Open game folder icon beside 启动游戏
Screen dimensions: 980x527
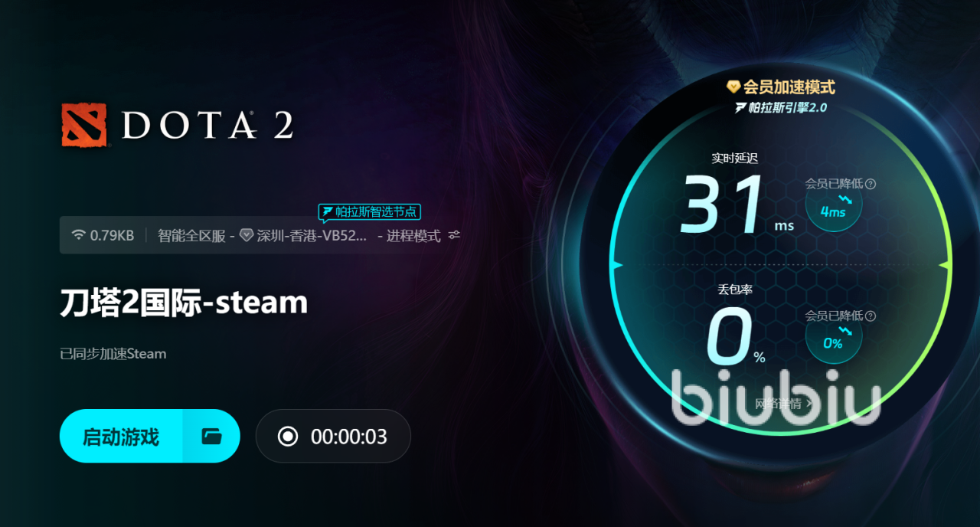(211, 437)
